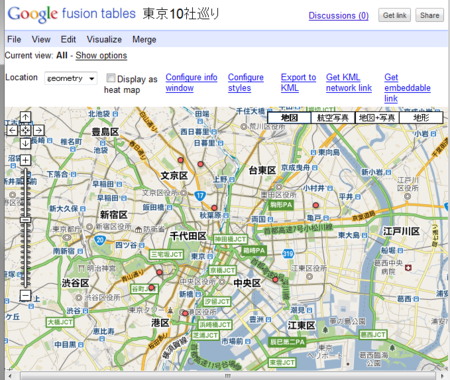Click the 三宅坂JCT junction label
This screenshot has width=450, height=380.
coord(166,255)
